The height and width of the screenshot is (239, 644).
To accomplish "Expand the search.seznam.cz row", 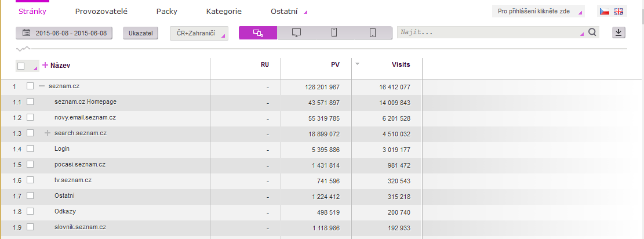I will (48, 133).
